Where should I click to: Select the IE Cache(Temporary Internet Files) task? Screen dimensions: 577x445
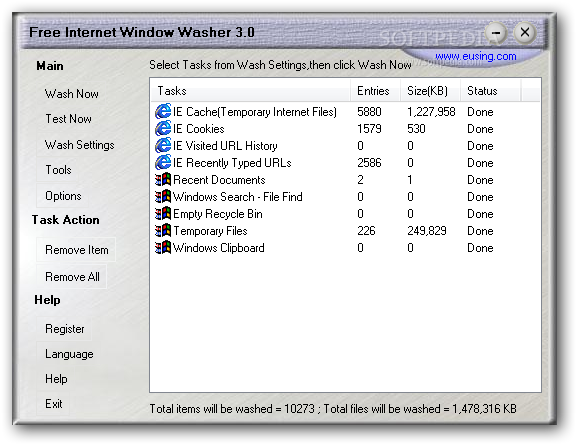[x=255, y=112]
